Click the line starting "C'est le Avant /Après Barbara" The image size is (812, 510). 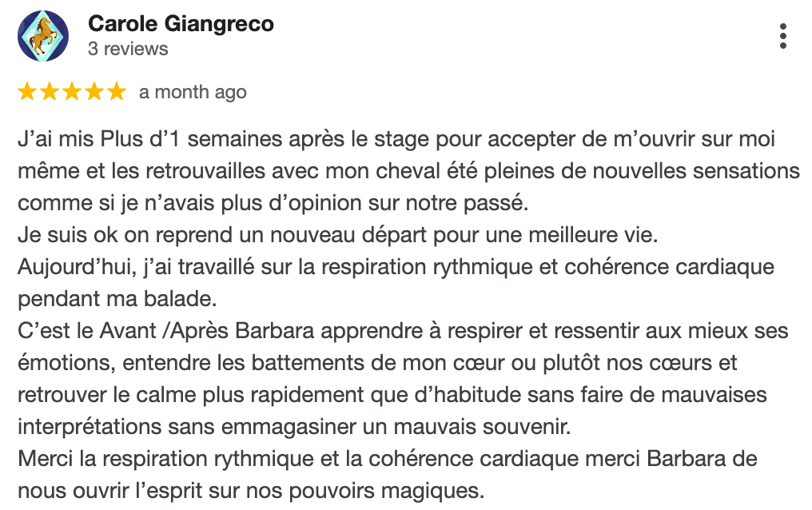tap(403, 331)
